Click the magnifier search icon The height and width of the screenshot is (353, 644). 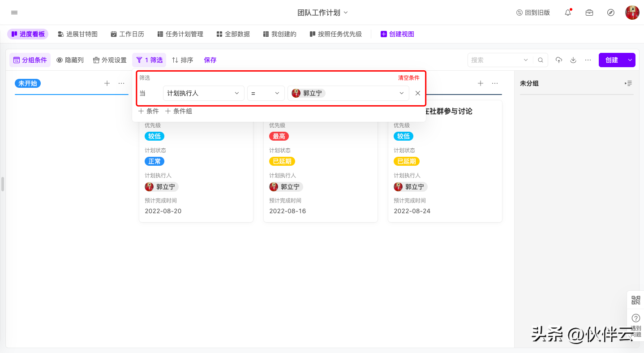(x=541, y=60)
